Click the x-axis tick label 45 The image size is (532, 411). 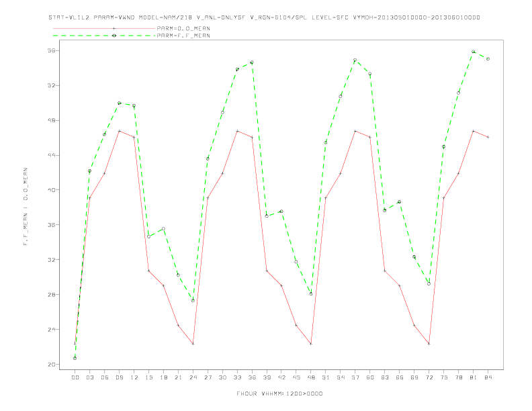(296, 377)
